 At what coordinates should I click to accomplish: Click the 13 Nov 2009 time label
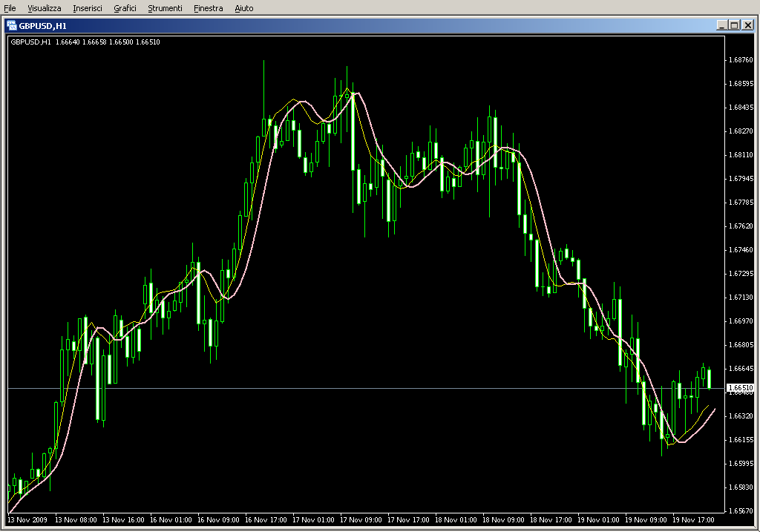click(x=27, y=520)
